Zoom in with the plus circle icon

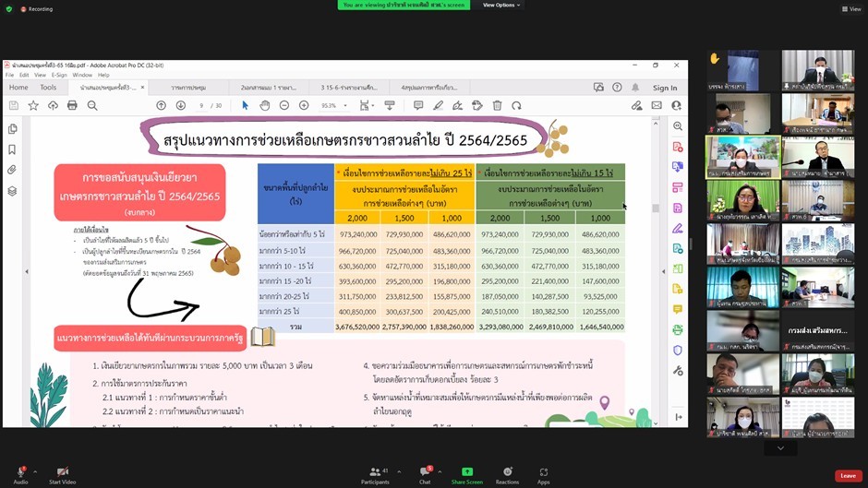click(x=304, y=105)
